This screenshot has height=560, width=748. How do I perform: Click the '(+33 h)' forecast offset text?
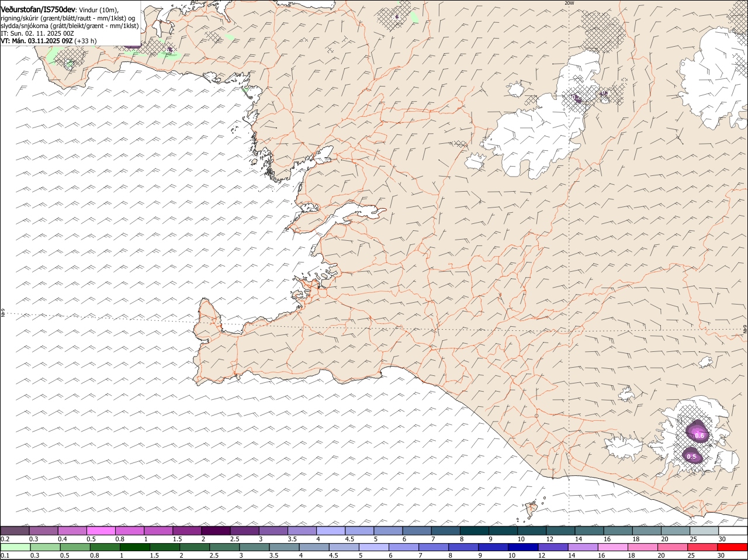86,41
